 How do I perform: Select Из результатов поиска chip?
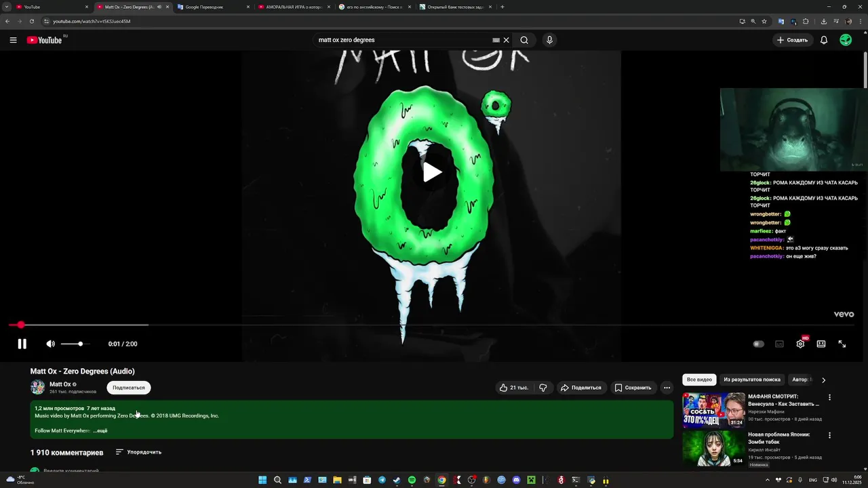pos(752,380)
